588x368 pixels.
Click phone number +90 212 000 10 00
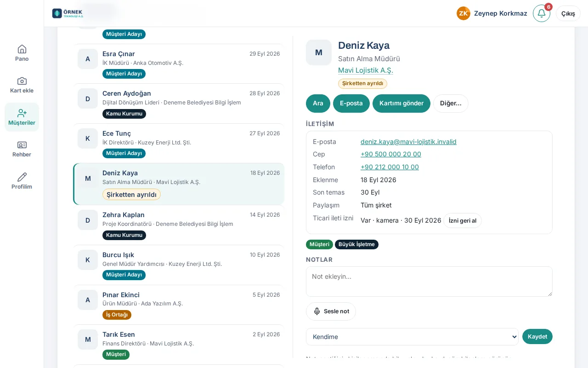pos(390,167)
